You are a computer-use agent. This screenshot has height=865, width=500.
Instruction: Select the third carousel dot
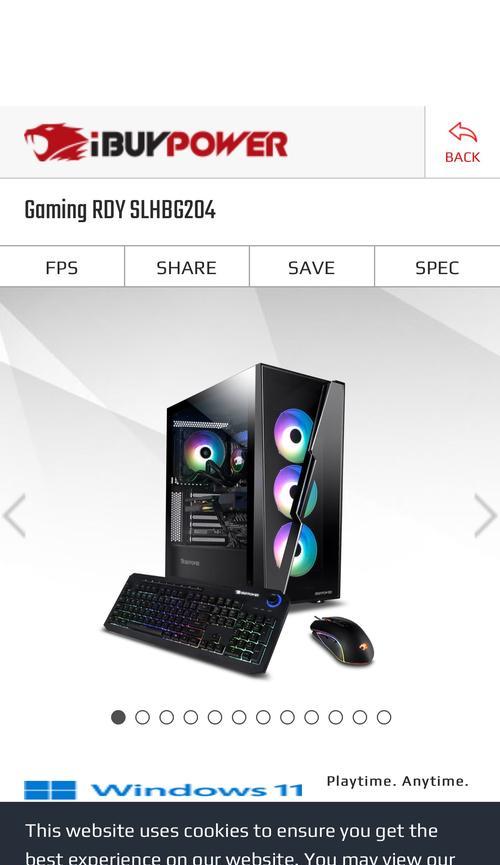click(x=167, y=717)
